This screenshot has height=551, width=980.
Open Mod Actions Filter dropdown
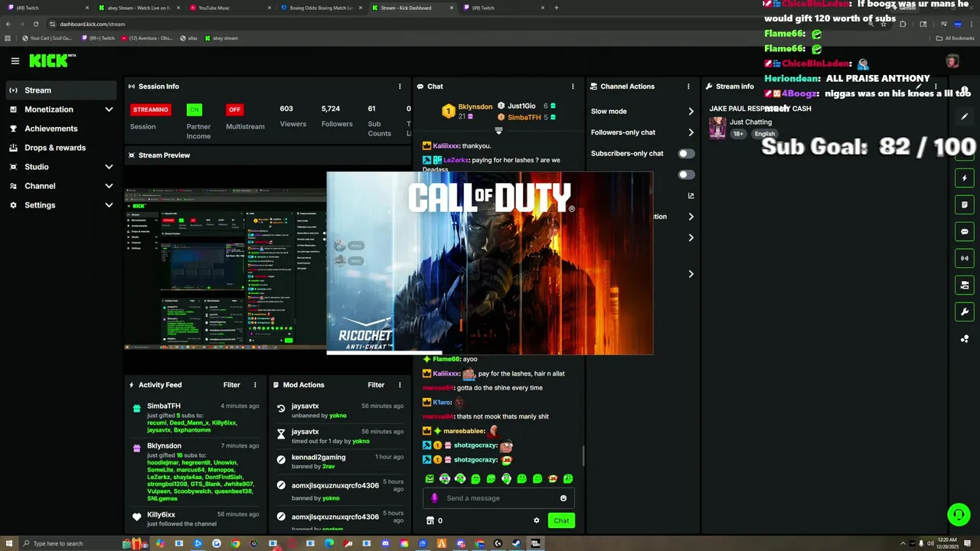(376, 385)
